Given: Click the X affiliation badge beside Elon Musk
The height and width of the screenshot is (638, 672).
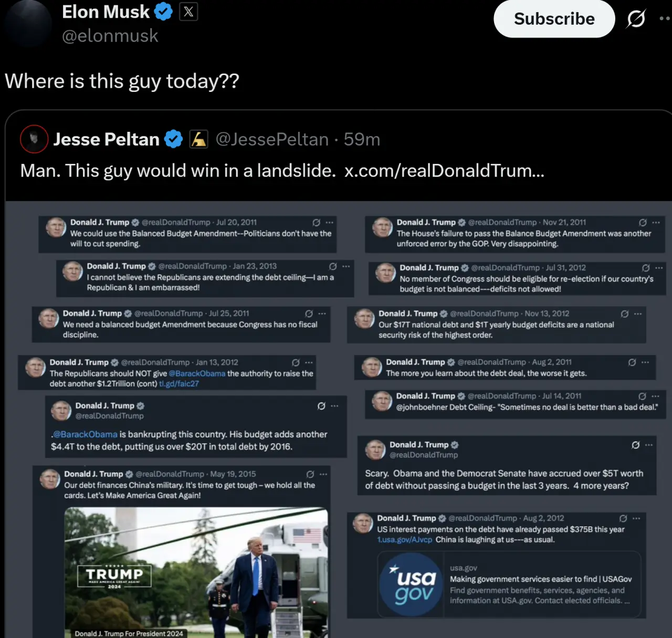Looking at the screenshot, I should click(x=188, y=12).
